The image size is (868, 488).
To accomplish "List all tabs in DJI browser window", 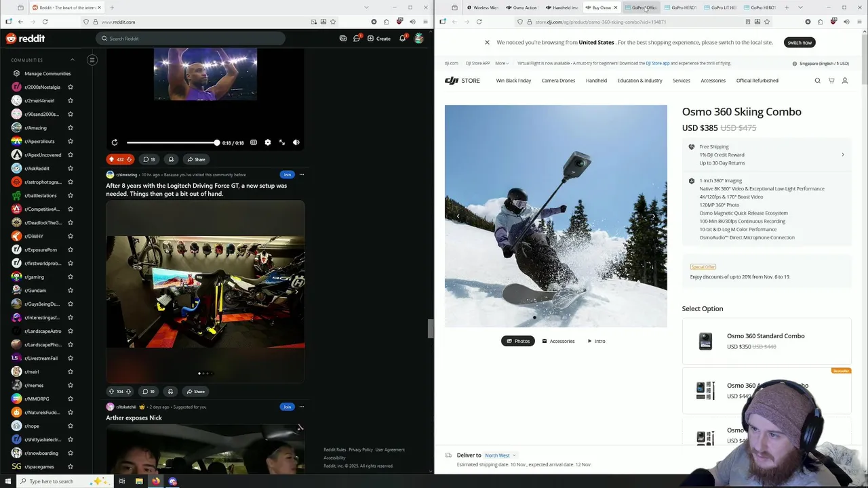I will (800, 7).
